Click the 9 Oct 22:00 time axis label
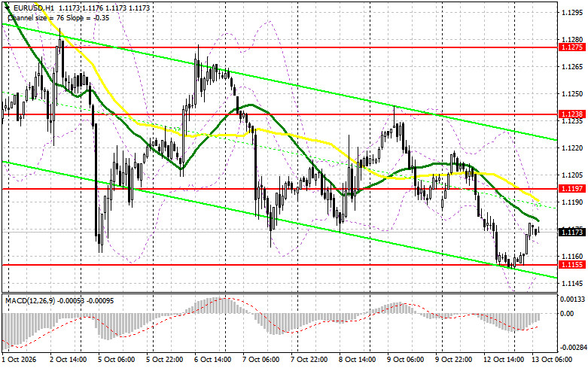 coord(454,360)
